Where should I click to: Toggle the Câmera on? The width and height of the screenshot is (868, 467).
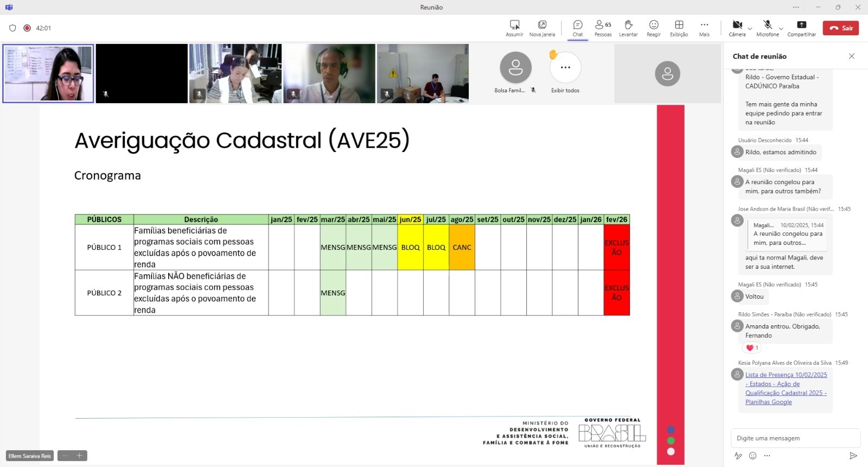[737, 25]
